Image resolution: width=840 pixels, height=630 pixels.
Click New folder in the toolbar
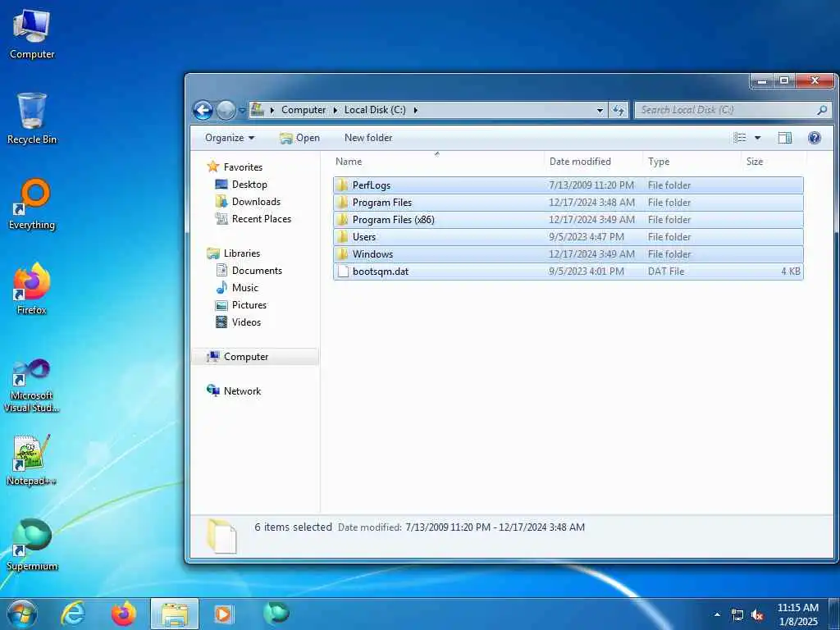(x=368, y=138)
